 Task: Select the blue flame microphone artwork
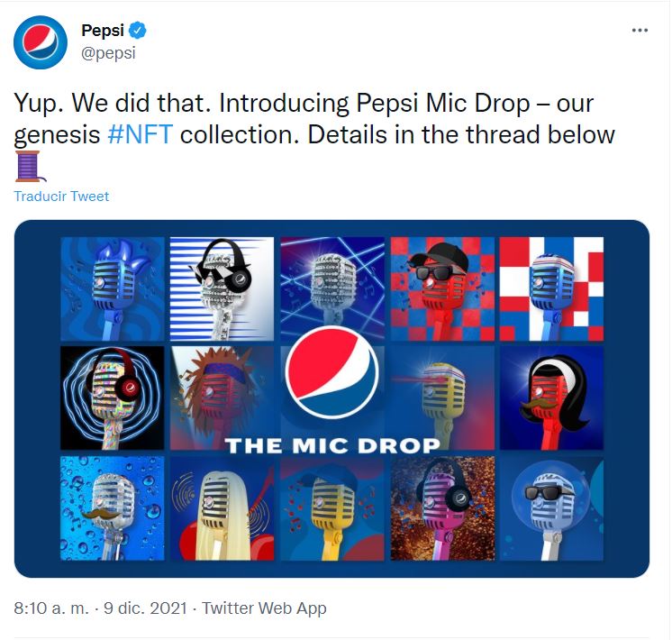click(x=113, y=288)
